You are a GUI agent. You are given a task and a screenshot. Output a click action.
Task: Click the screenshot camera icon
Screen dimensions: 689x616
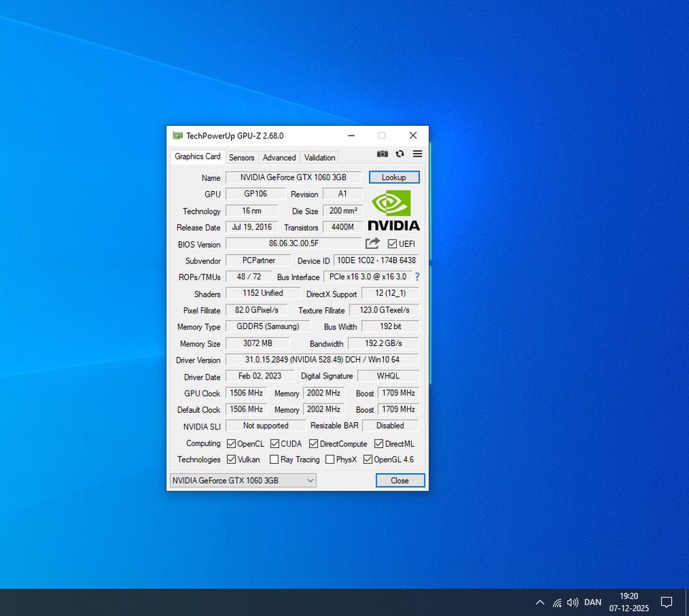[383, 154]
